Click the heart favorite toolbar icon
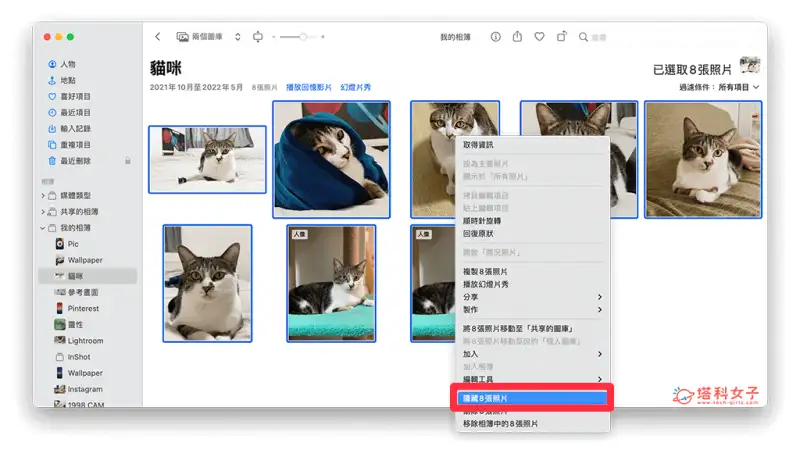Screen dimensions: 800x450 tap(539, 37)
